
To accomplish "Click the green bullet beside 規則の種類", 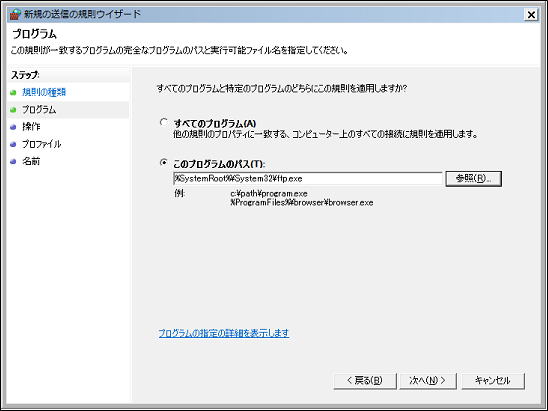I will point(13,93).
